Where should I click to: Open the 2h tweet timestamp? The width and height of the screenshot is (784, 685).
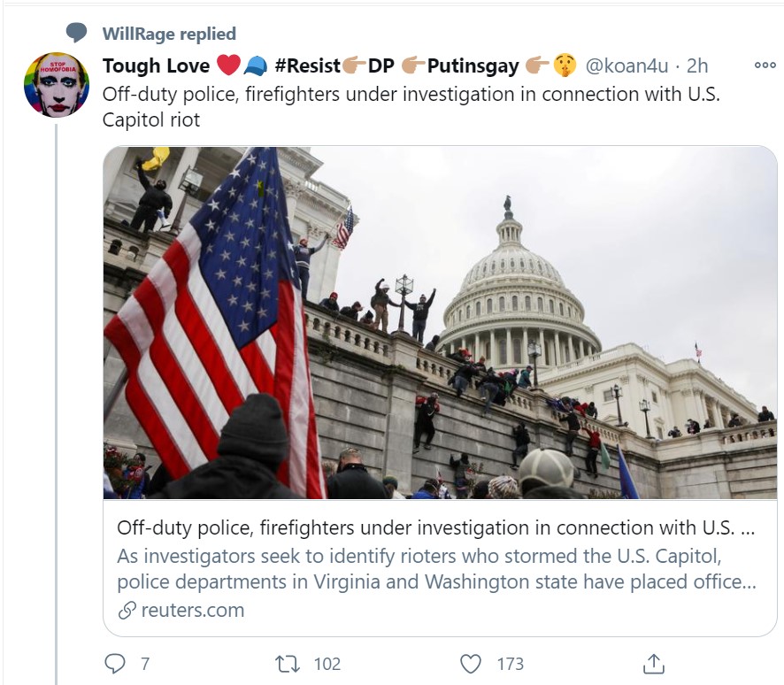[x=698, y=65]
